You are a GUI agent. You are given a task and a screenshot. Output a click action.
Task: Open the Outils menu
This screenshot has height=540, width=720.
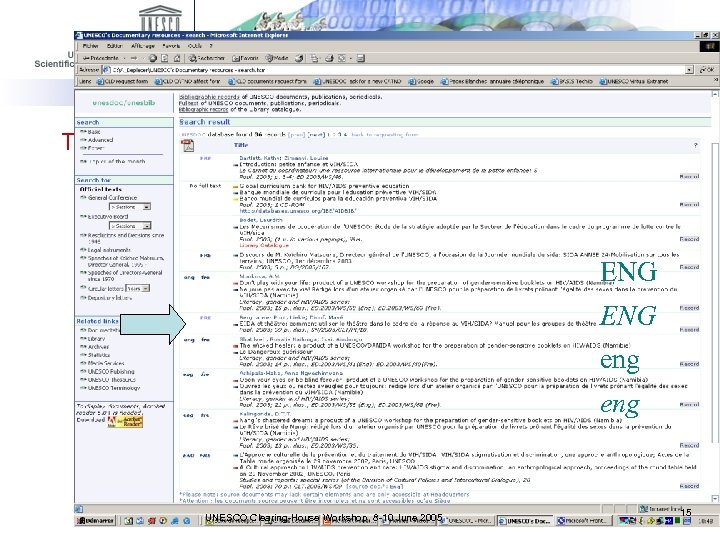pos(195,46)
